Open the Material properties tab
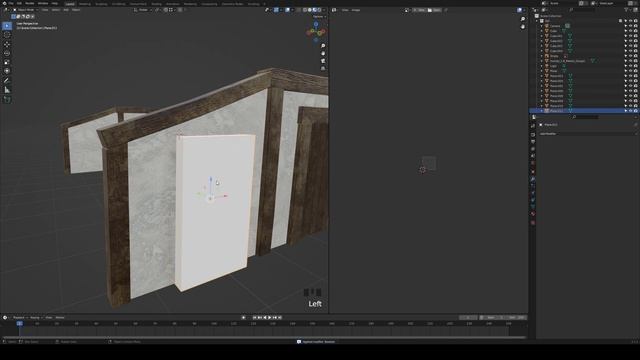This screenshot has height=360, width=640. (x=533, y=214)
